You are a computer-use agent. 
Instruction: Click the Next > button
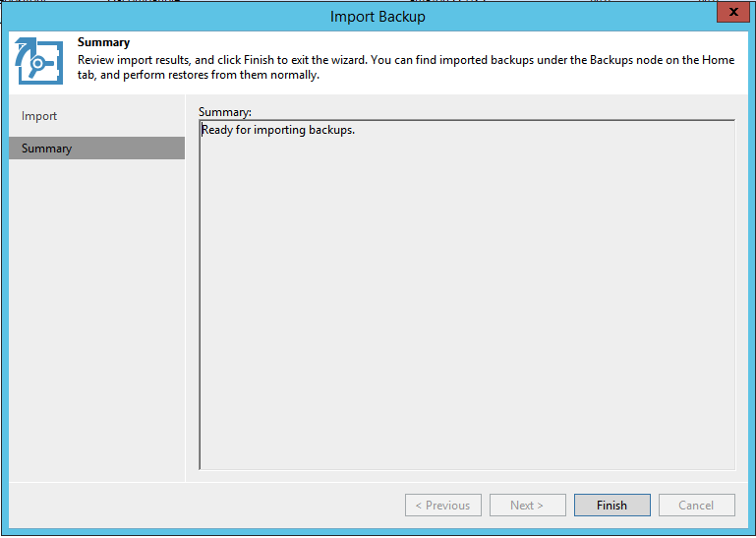[x=528, y=506]
